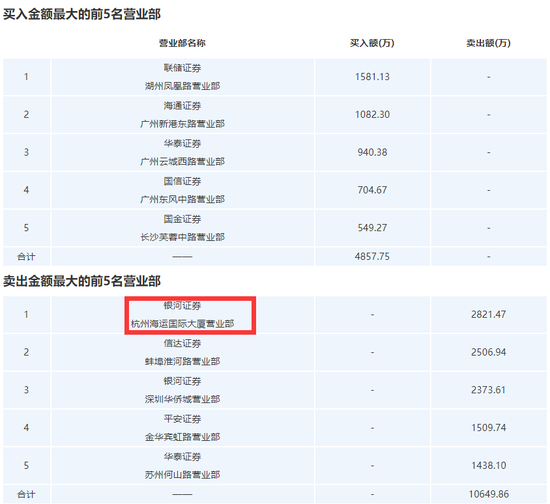Select 银河证券 深圳华侨城营业部 entry
This screenshot has height=504, width=550.
point(182,390)
